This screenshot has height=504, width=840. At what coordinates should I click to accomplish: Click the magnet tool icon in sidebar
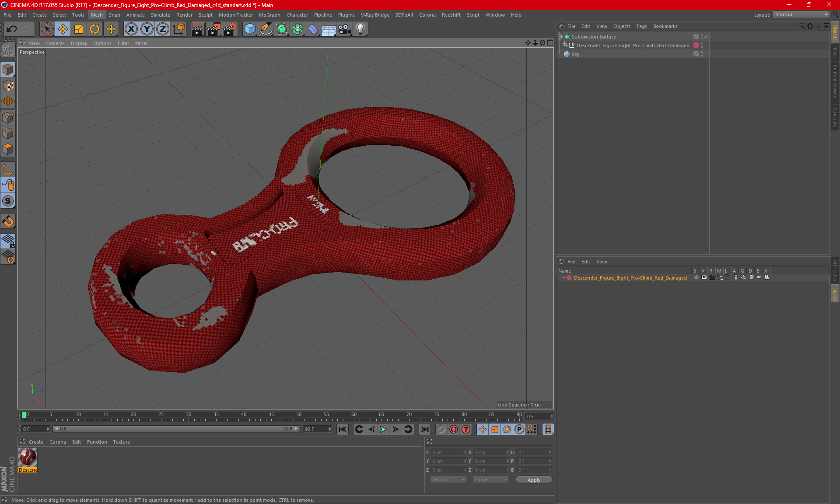[x=8, y=221]
